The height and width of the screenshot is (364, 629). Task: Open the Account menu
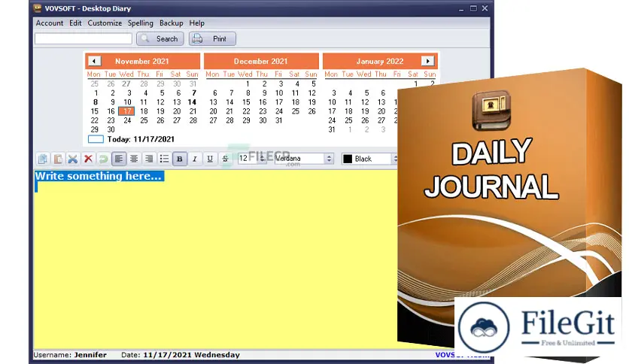[x=50, y=23]
